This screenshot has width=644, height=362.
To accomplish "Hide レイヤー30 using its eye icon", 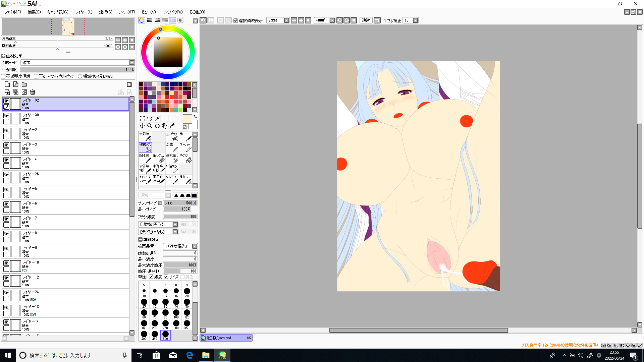I will (x=6, y=116).
